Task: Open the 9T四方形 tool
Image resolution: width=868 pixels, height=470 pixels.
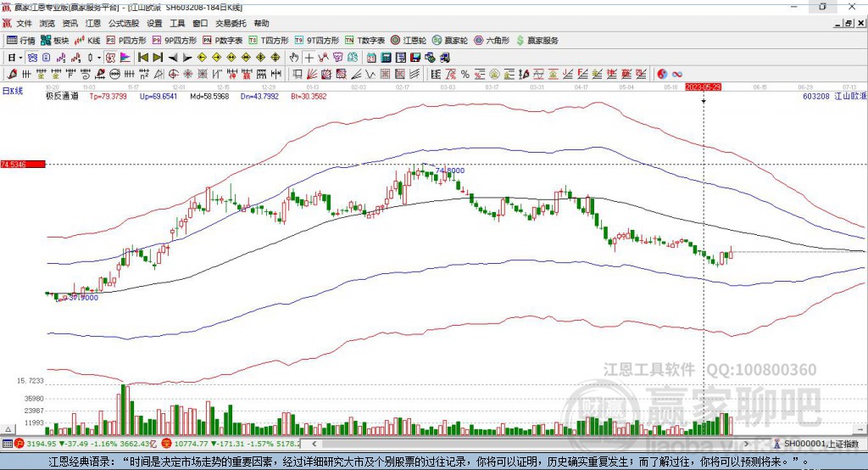Action: (317, 41)
